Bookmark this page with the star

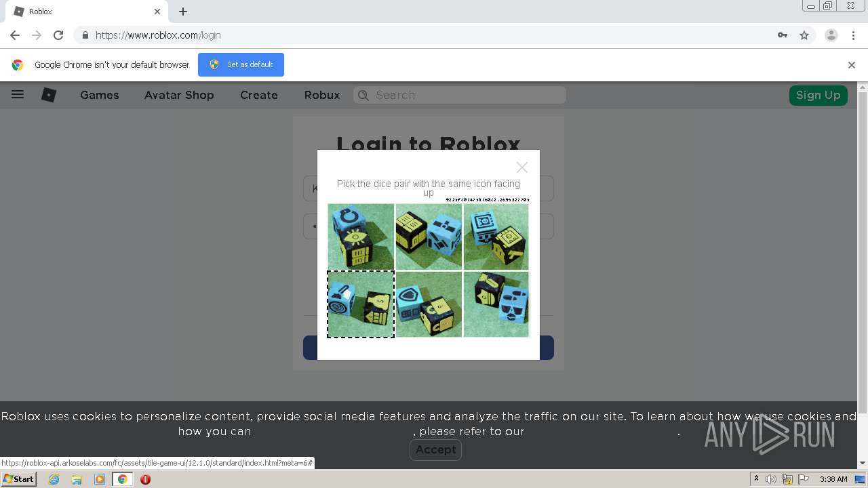(804, 35)
